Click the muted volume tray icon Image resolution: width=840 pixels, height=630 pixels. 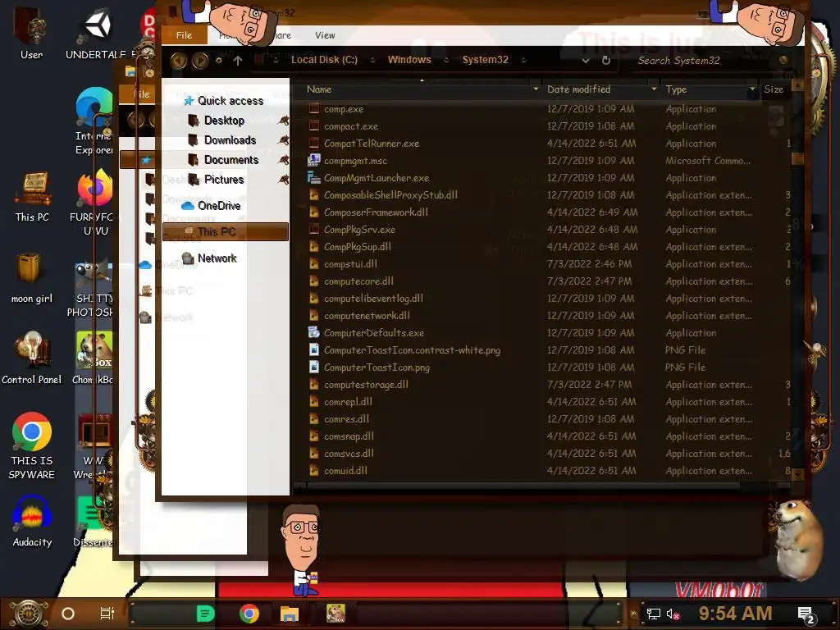coord(673,614)
